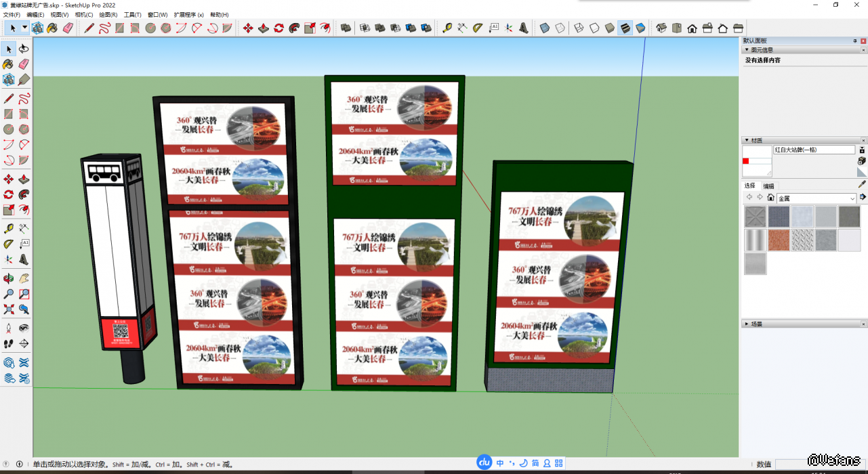Open the 相机(C) menu
The height and width of the screenshot is (474, 868).
tap(84, 14)
